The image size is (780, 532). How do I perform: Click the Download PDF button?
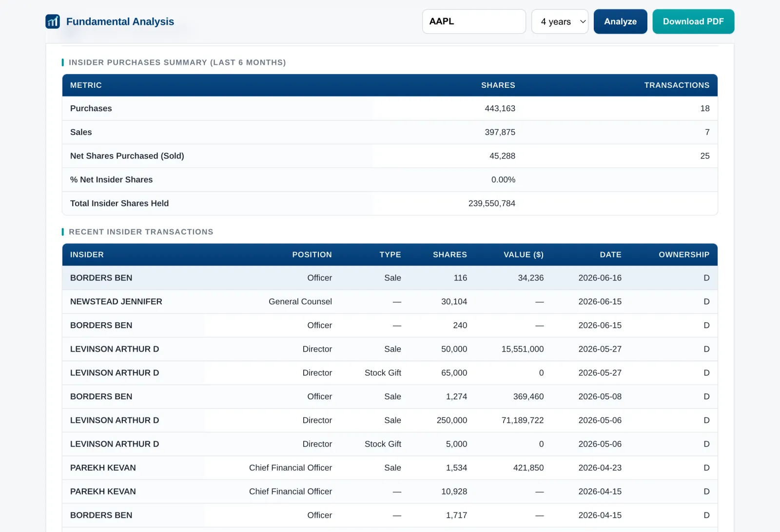click(x=693, y=21)
